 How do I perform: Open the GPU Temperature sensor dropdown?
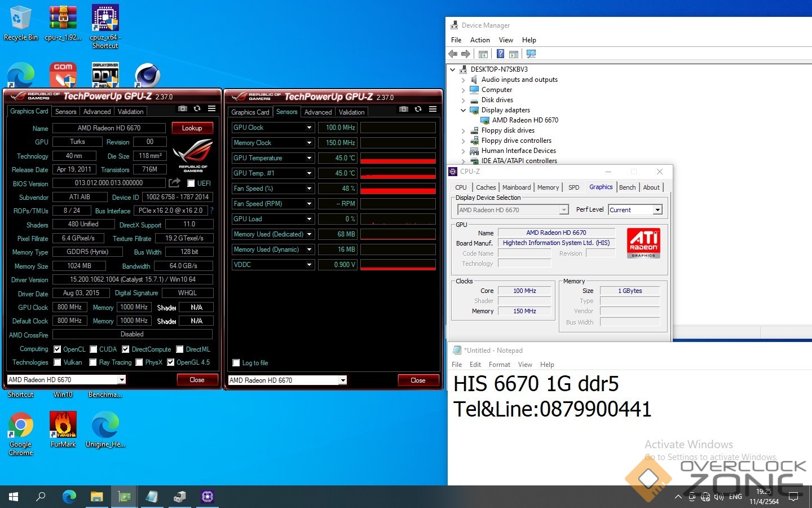point(309,158)
